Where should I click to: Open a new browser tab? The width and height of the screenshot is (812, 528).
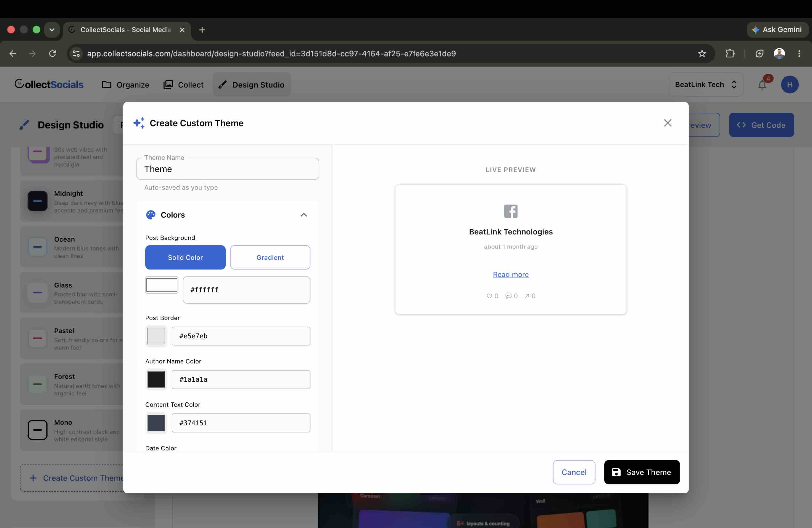tap(202, 30)
